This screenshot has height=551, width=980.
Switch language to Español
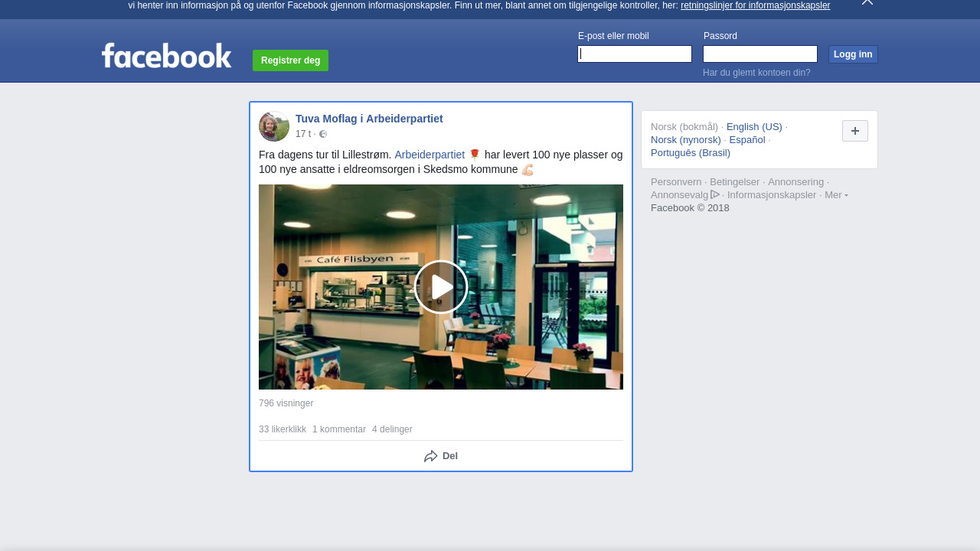(747, 140)
